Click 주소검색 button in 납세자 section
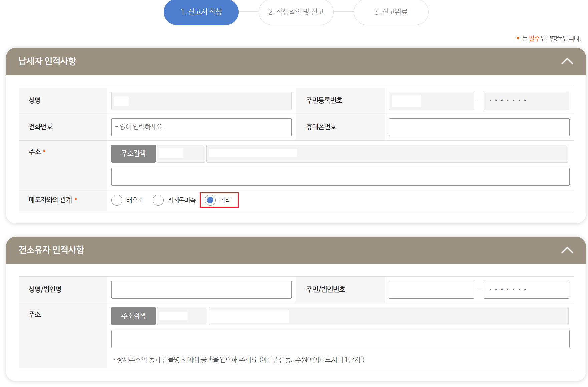588x387 pixels. click(133, 154)
